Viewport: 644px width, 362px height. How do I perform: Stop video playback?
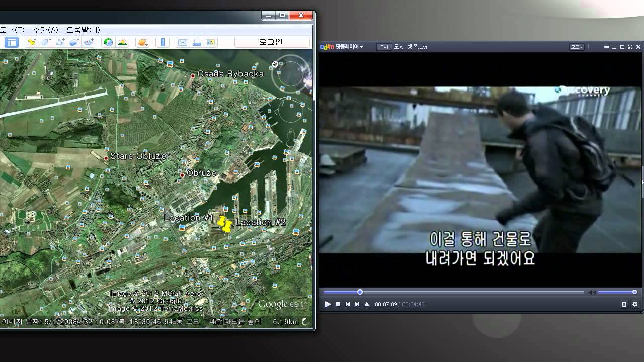click(x=338, y=304)
